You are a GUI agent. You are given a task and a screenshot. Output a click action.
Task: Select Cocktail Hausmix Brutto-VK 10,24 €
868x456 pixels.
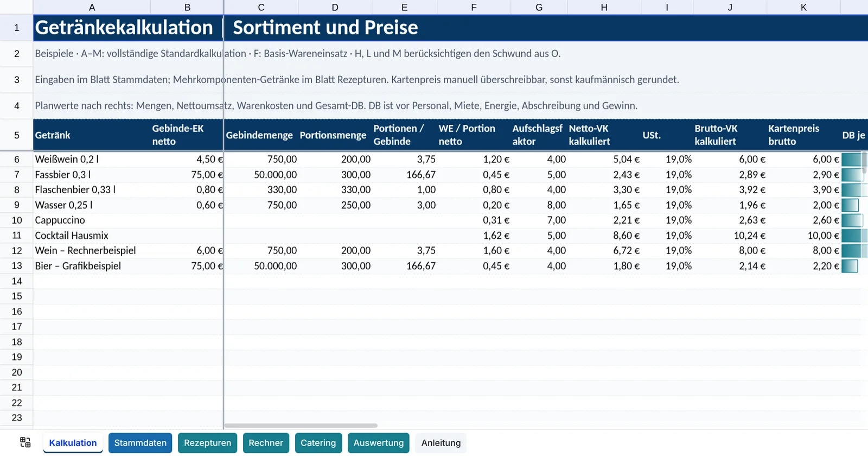(x=730, y=236)
